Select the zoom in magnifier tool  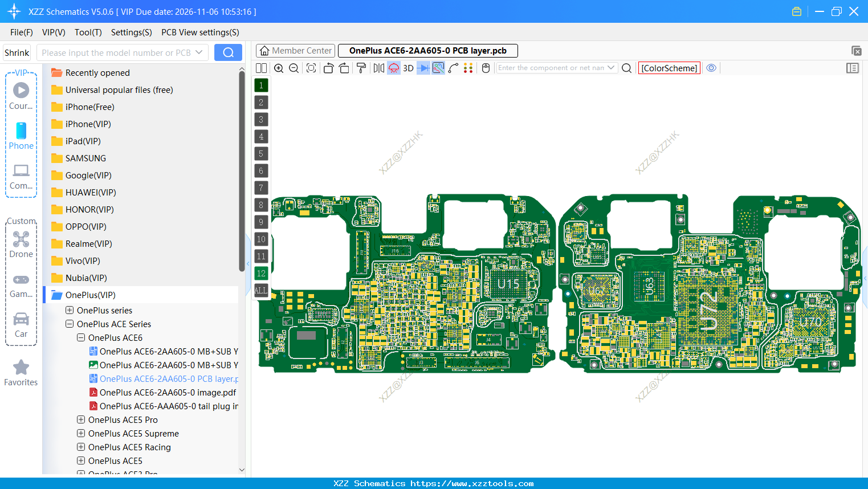click(279, 68)
